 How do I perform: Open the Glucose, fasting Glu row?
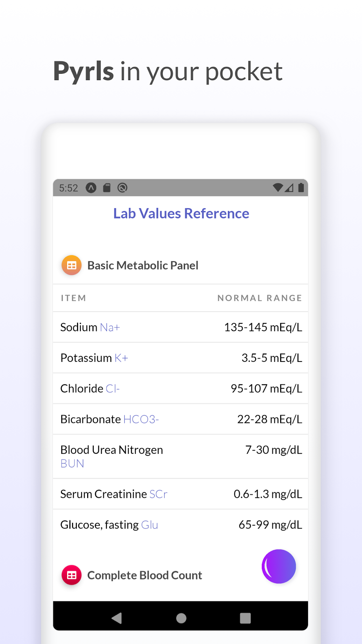pos(181,525)
